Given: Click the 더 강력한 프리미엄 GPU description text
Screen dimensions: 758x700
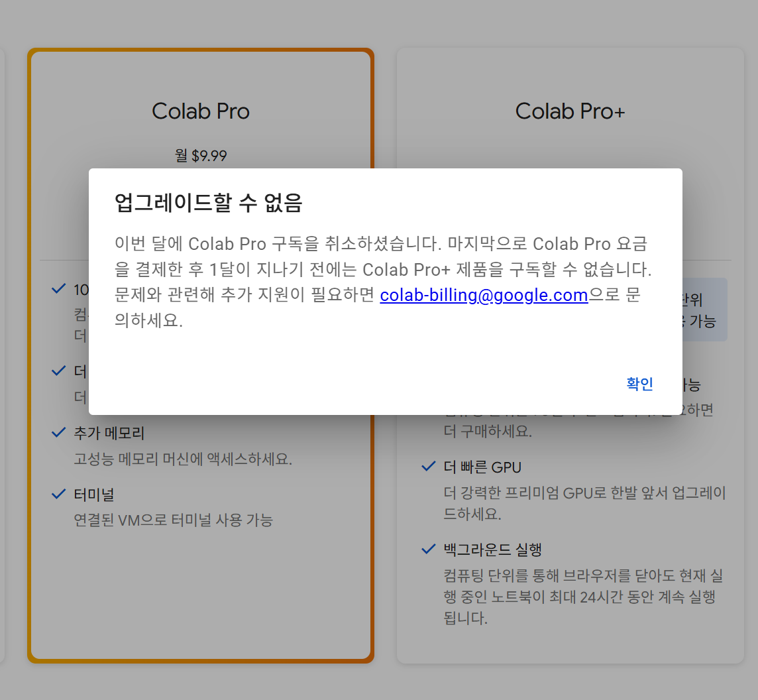Looking at the screenshot, I should (584, 503).
